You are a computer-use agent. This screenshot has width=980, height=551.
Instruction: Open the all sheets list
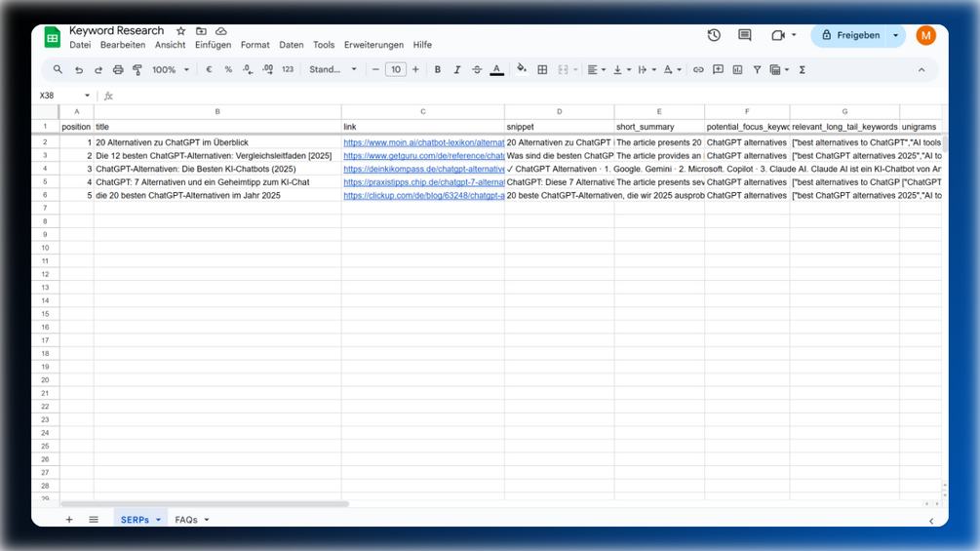pos(94,520)
